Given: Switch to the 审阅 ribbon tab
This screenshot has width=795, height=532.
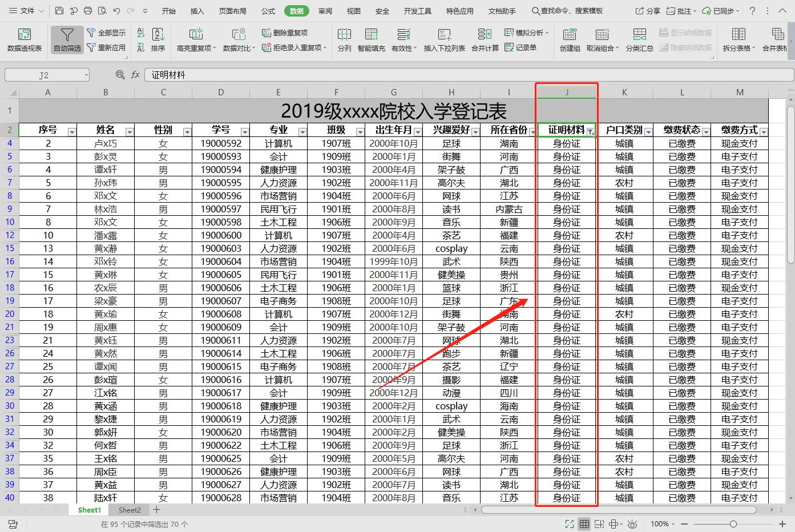Looking at the screenshot, I should tap(325, 10).
